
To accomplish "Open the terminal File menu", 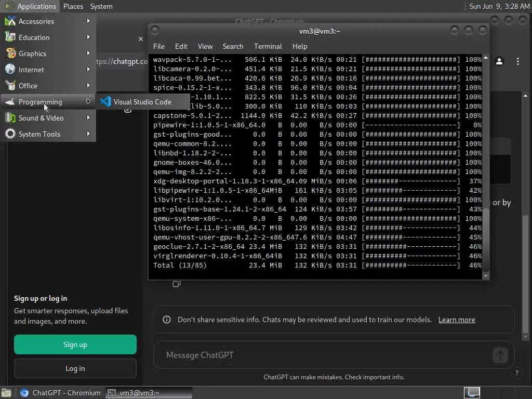I will (x=159, y=46).
